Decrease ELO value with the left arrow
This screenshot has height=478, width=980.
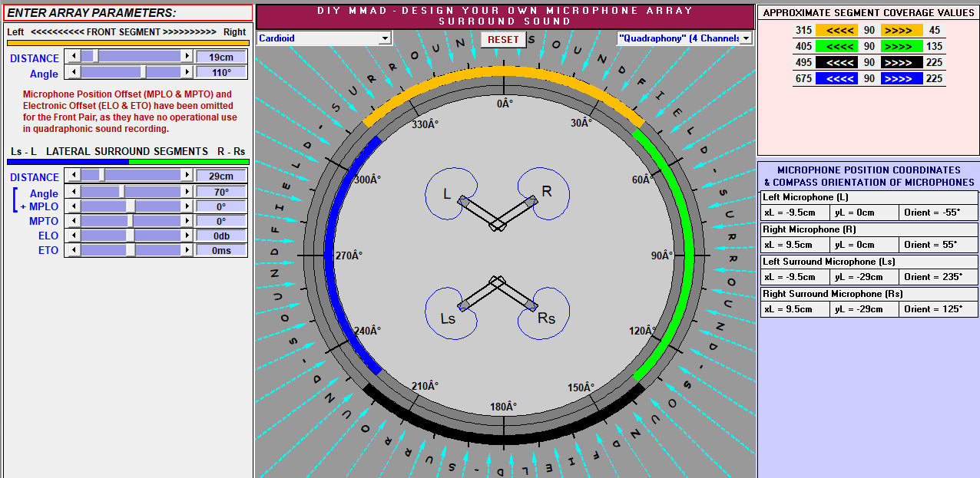click(74, 236)
